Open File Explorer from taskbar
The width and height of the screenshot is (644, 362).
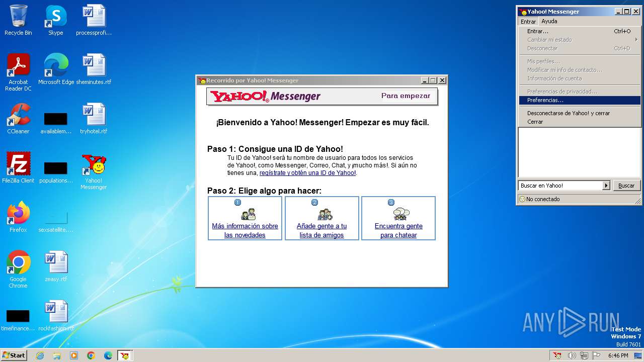[x=57, y=355]
